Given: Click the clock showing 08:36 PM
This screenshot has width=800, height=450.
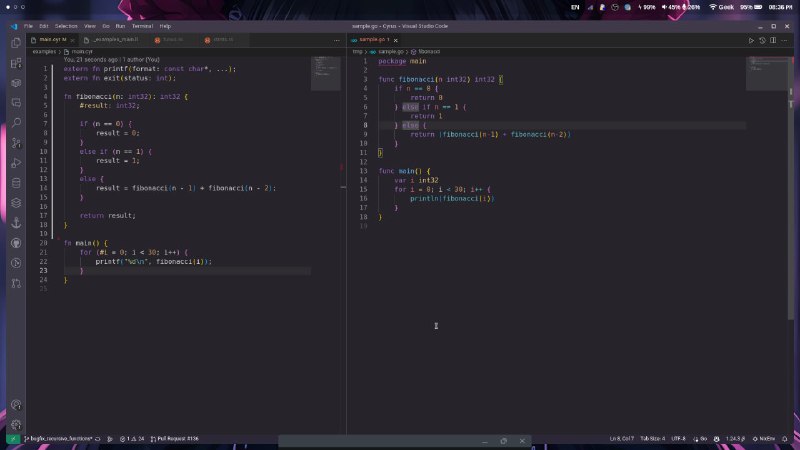Looking at the screenshot, I should pos(780,7).
